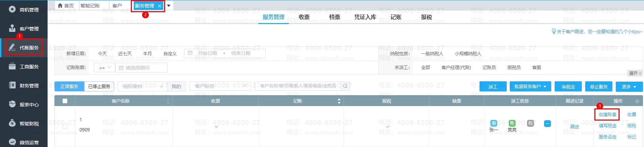Tick the checkbox for row 0909
Screen dimensions: 644x147
(x=65, y=126)
